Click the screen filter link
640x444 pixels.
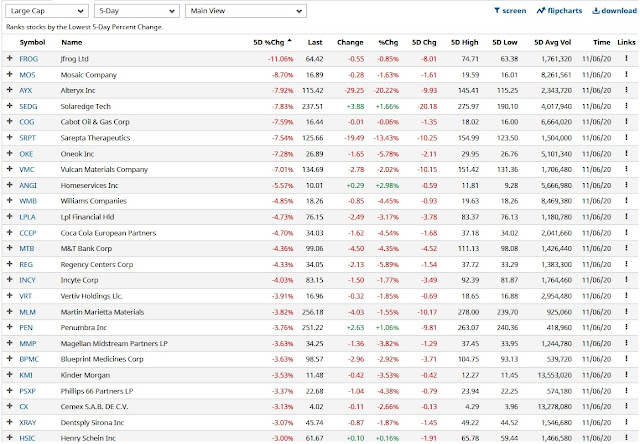tap(510, 11)
